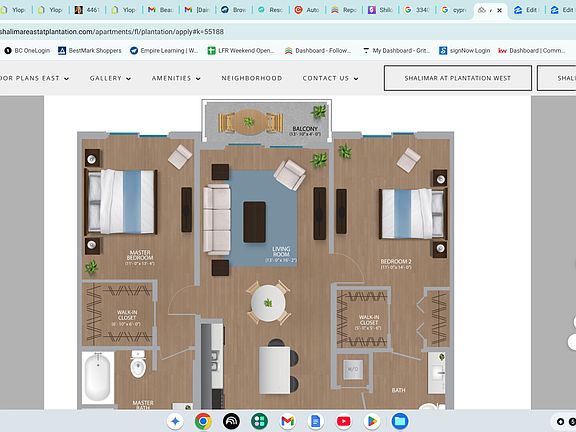Screen dimensions: 576x432
Task: Click the BestMark Shoppers bookmark icon
Action: point(62,51)
